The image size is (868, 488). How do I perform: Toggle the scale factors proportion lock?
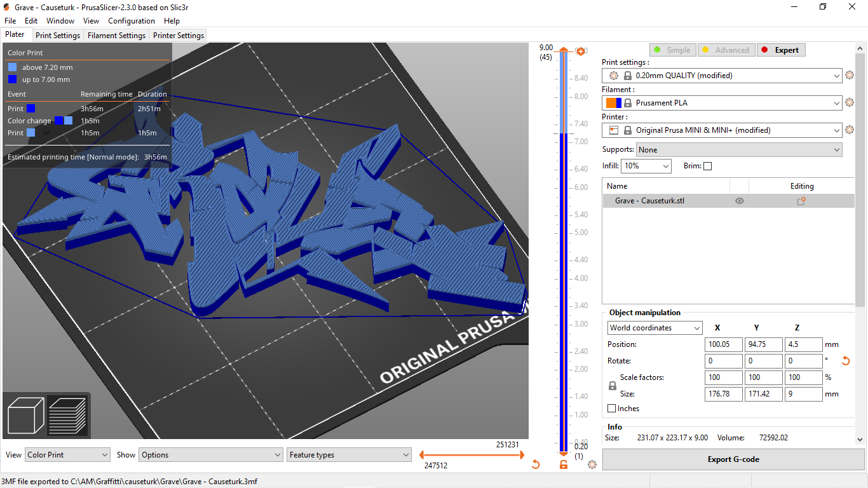point(613,386)
